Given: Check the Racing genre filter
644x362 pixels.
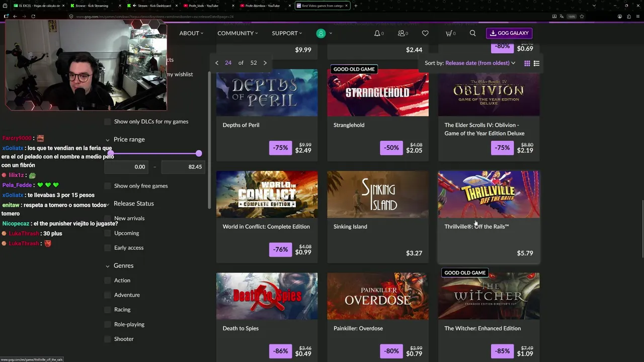Looking at the screenshot, I should click(108, 310).
